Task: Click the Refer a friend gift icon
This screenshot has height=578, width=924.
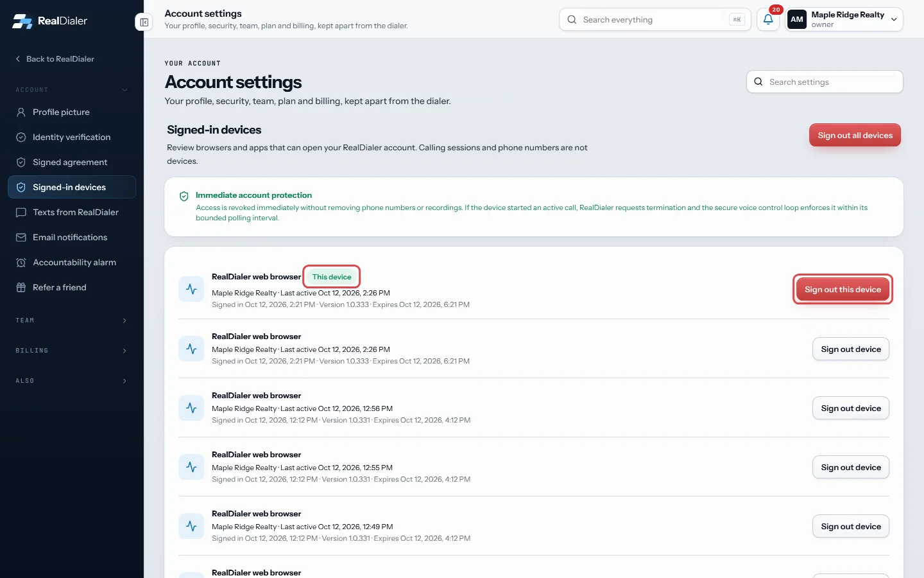Action: [x=21, y=287]
